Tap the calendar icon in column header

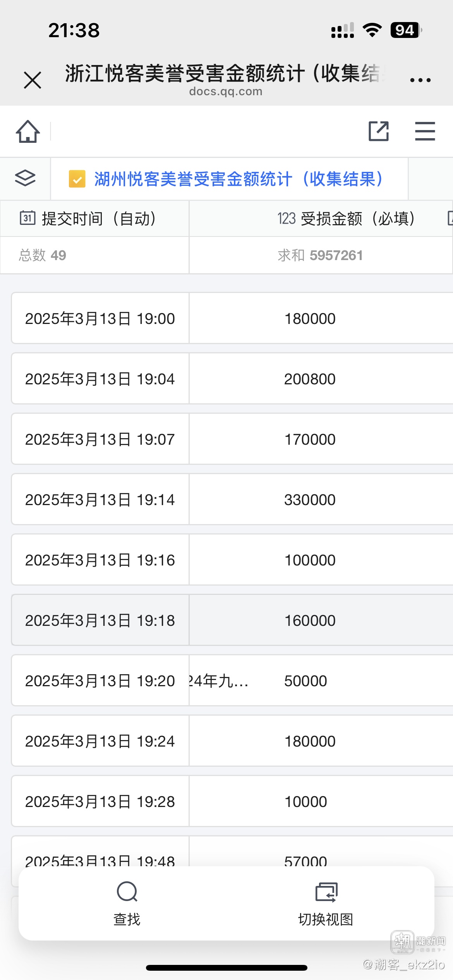27,218
